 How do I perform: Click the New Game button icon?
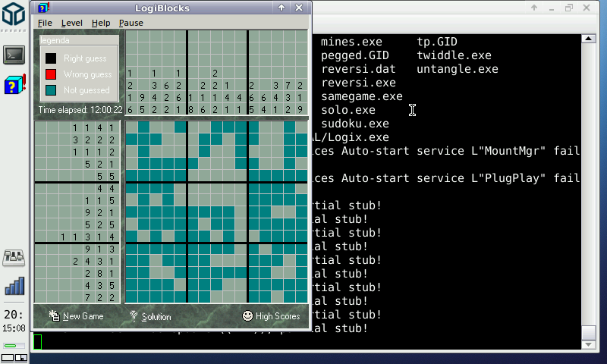point(55,315)
